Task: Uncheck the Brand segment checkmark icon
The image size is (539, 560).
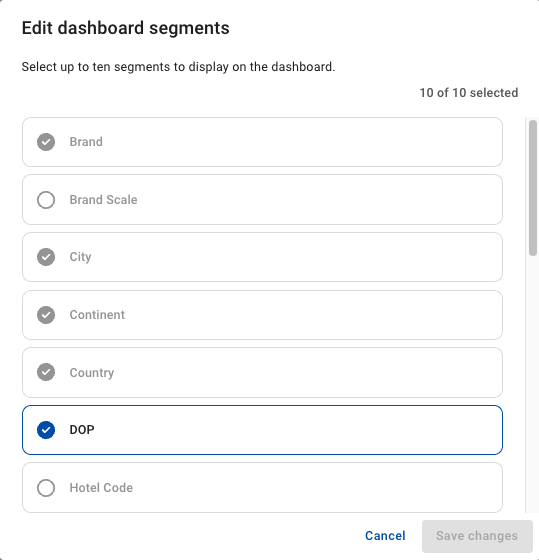Action: 46,142
